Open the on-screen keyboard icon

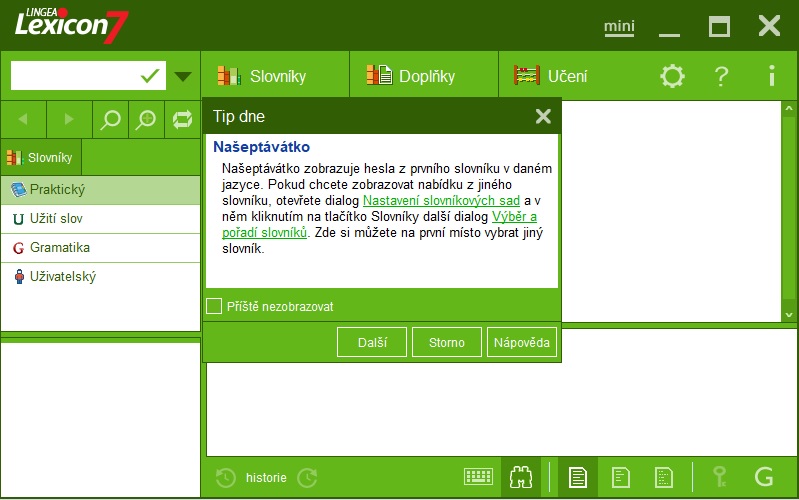tap(478, 477)
